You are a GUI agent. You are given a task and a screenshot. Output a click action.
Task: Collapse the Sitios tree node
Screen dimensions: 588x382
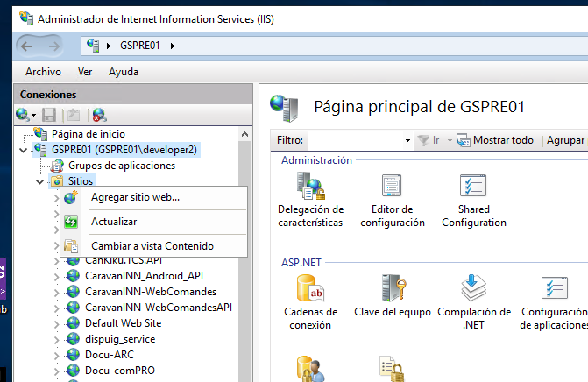40,181
